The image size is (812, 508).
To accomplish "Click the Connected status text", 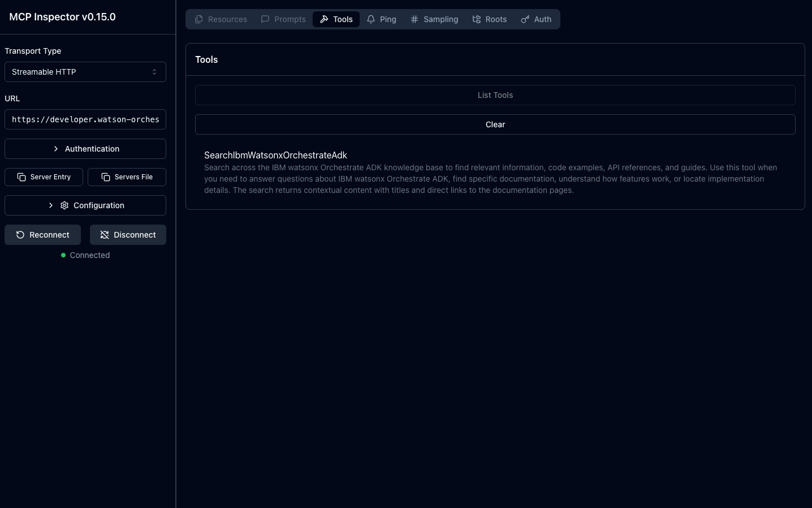I will (x=90, y=255).
